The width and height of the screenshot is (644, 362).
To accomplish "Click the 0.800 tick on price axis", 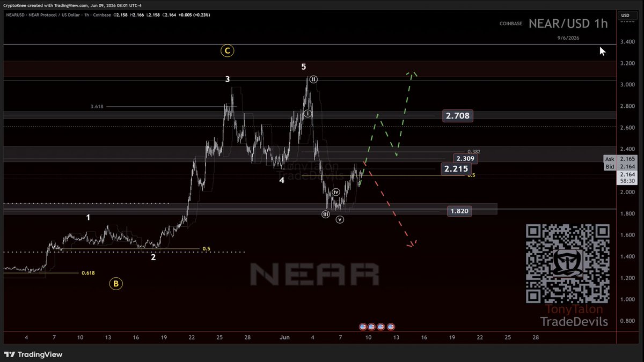I will [628, 321].
